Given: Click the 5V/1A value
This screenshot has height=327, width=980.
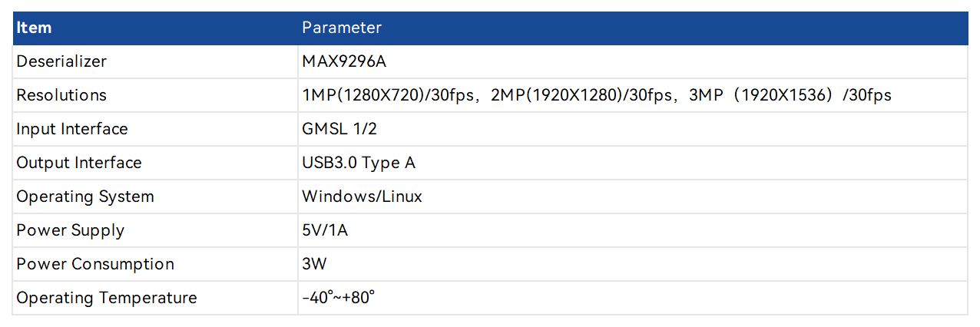Looking at the screenshot, I should click(x=325, y=230).
